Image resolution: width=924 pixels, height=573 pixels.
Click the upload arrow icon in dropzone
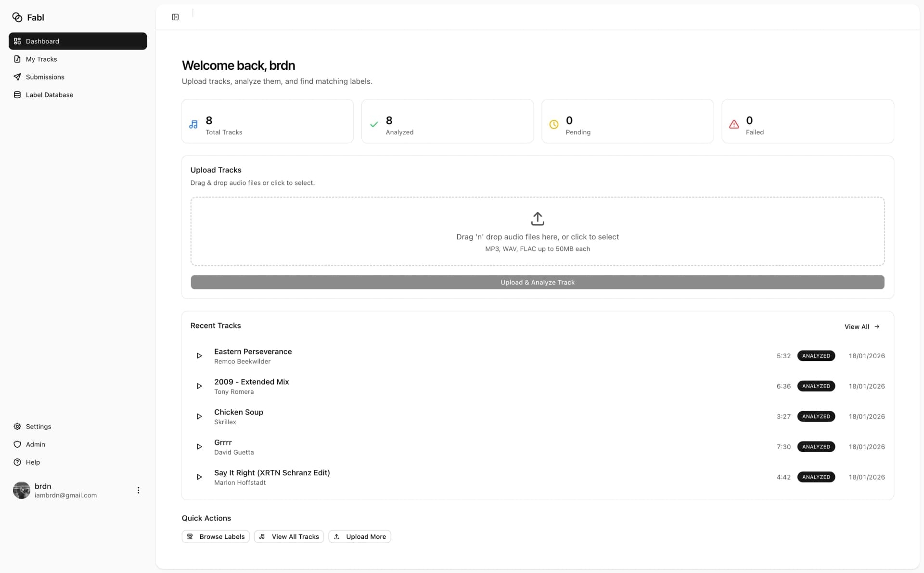pos(537,219)
